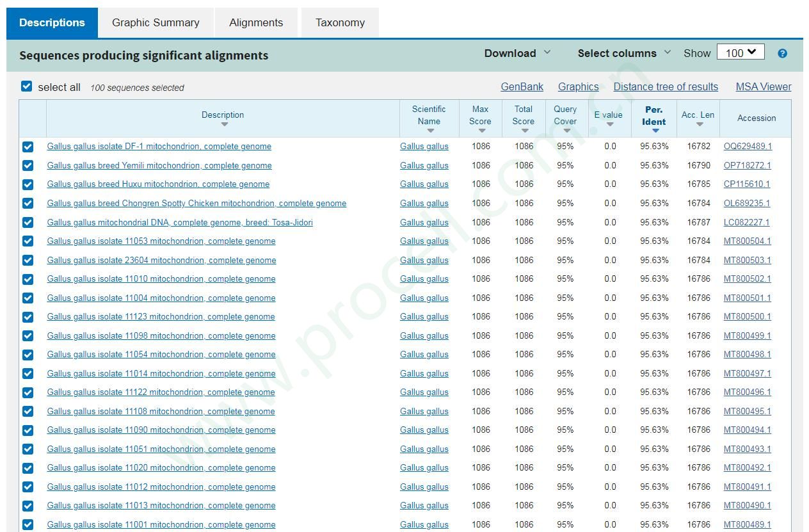Open the Graphic Summary tab
Screen dimensions: 809x532
[156, 22]
